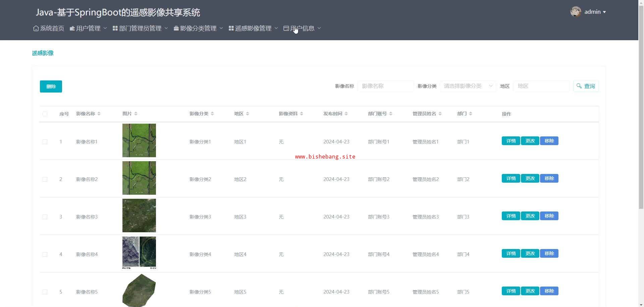Screen dimensions: 644x307
Task: Click the sort arrows on 影像名称 column
Action: [99, 114]
